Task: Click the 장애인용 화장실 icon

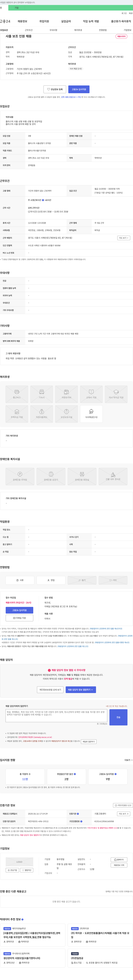Action: (x=82, y=476)
